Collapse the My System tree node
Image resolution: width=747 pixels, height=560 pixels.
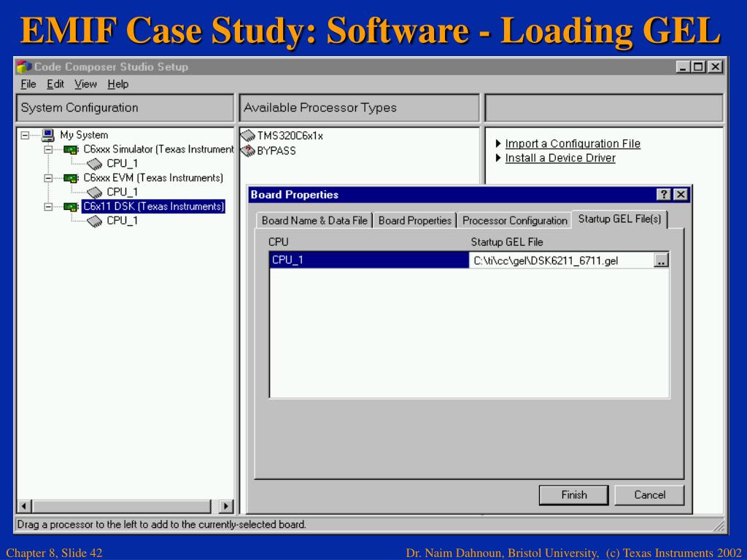pyautogui.click(x=26, y=136)
